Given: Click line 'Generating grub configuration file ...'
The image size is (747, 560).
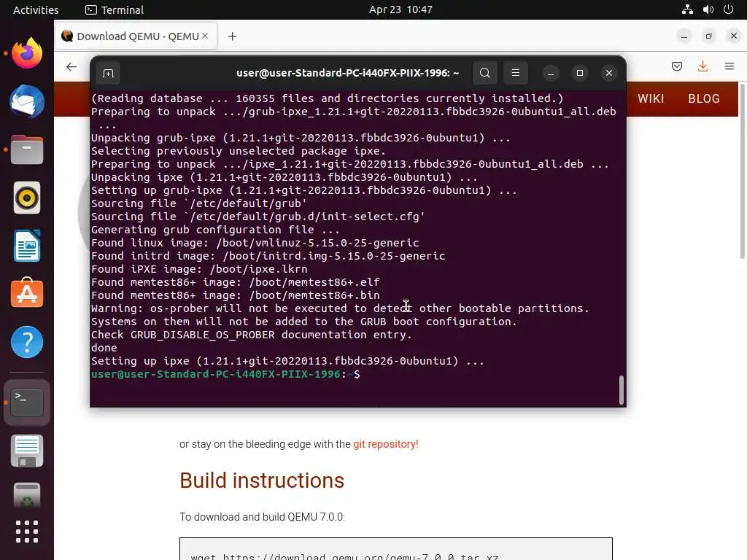Looking at the screenshot, I should [215, 230].
